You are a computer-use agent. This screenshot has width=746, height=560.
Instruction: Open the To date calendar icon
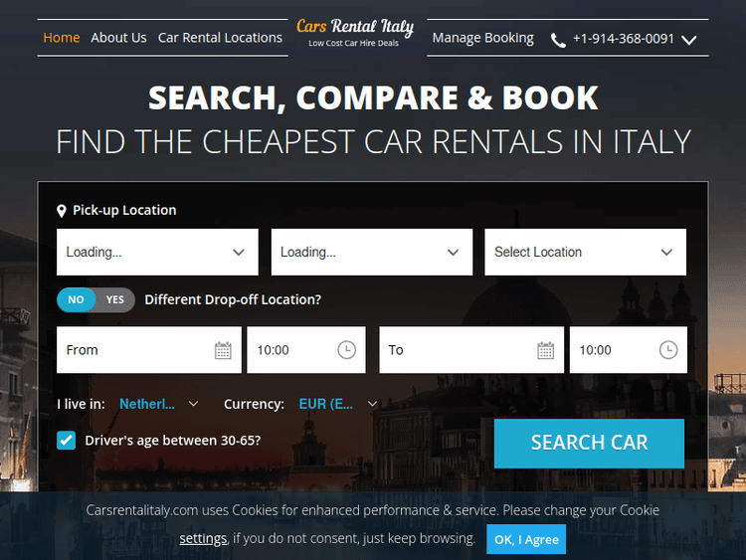[x=545, y=350]
